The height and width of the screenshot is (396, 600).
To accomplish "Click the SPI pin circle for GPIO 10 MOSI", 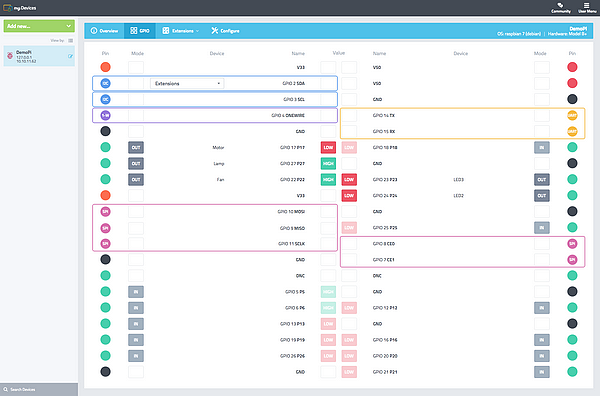I will point(106,212).
